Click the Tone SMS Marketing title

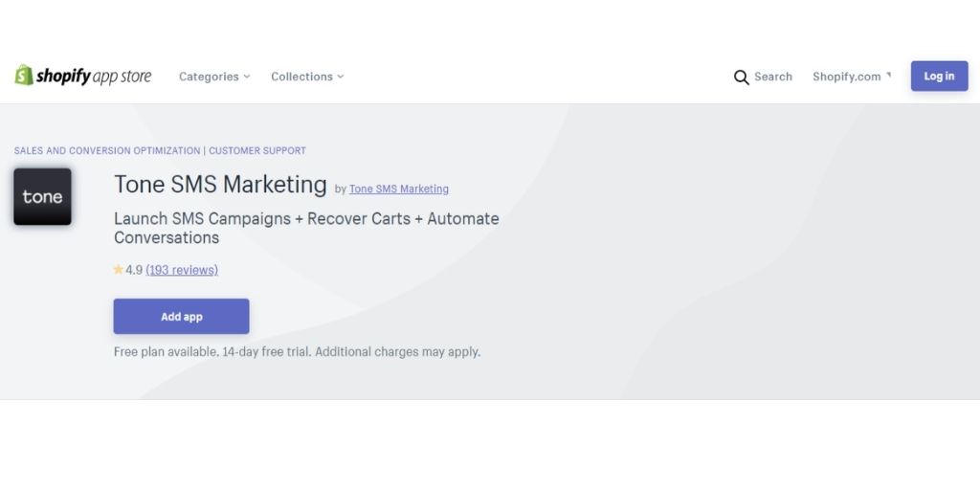221,185
